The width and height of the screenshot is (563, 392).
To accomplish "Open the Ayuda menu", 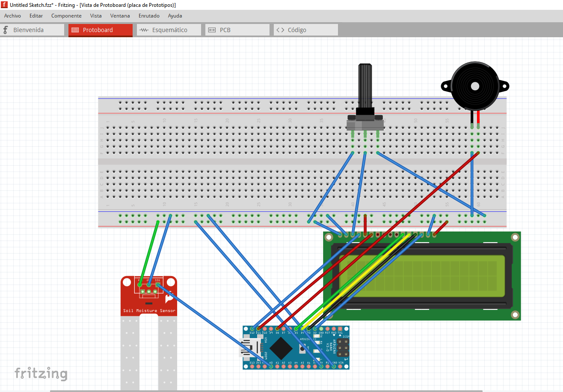I will click(175, 15).
